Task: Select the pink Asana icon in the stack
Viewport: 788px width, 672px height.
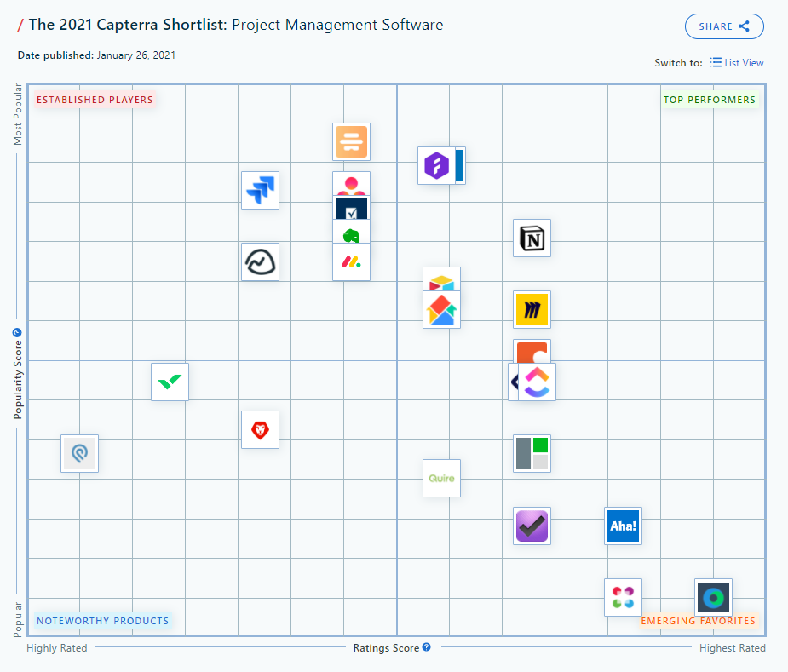Action: click(x=351, y=181)
